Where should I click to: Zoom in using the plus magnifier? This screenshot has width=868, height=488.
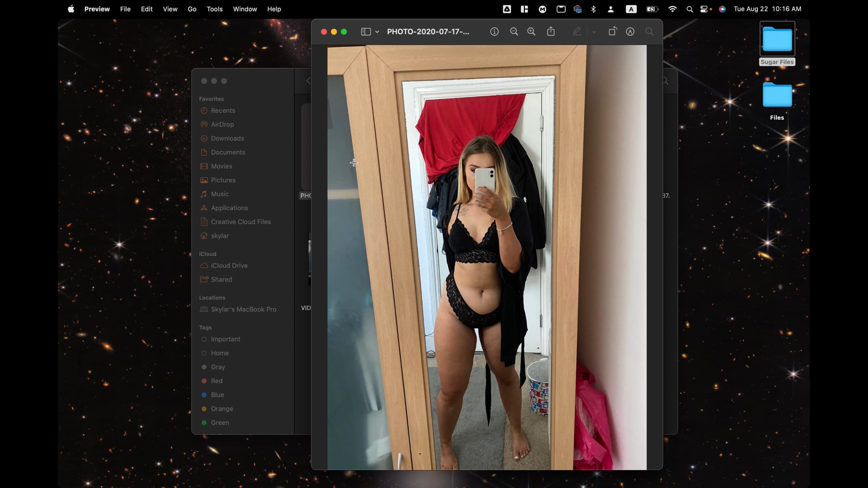(531, 32)
